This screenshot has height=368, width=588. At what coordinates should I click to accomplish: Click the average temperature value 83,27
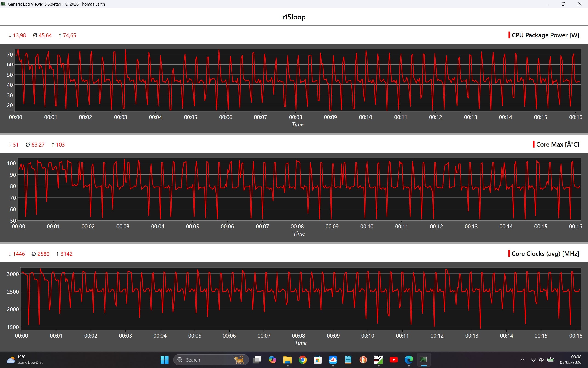[x=38, y=145]
